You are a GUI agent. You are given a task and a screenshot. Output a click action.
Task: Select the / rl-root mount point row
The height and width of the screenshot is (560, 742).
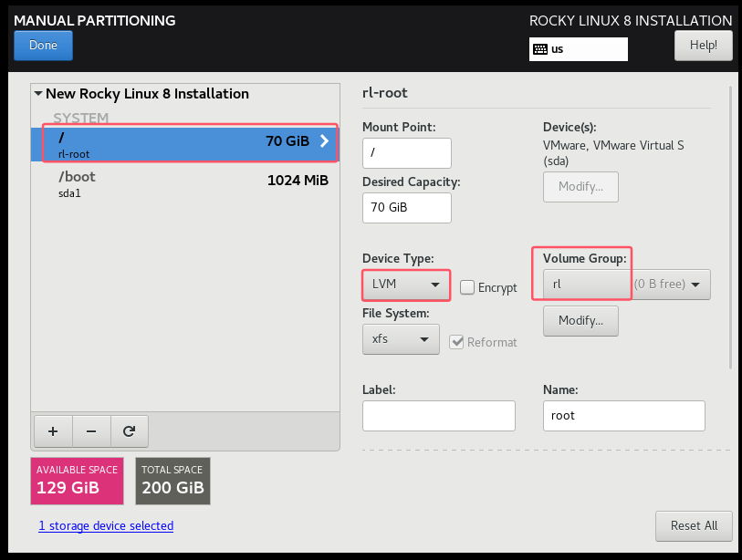(x=185, y=144)
